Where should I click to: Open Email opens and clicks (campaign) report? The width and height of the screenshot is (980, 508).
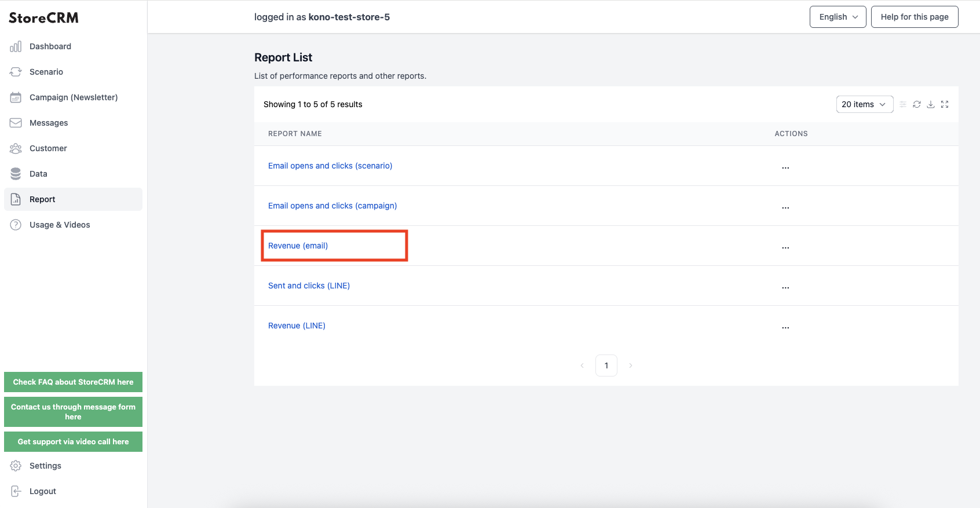click(x=332, y=206)
